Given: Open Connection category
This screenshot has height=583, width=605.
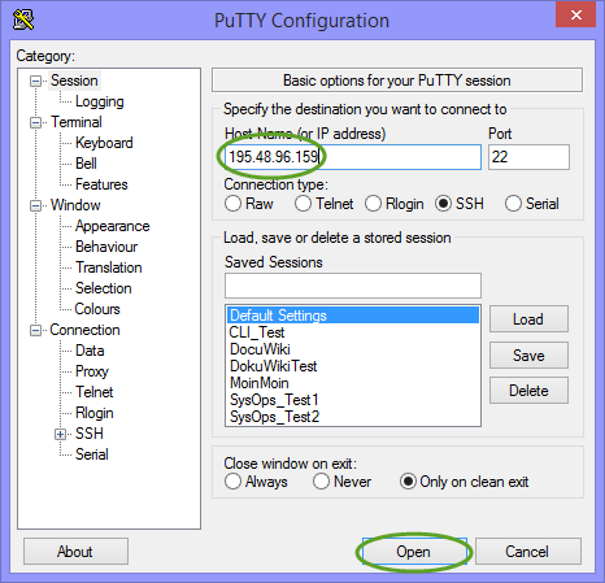Looking at the screenshot, I should click(85, 330).
